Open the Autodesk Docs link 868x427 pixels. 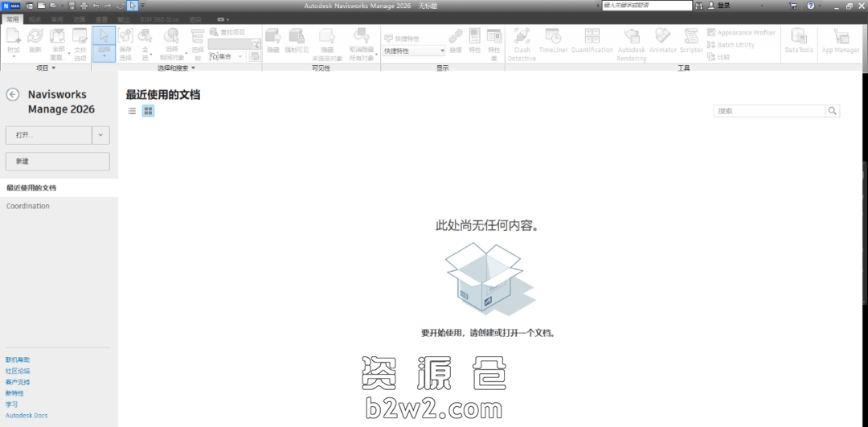27,416
